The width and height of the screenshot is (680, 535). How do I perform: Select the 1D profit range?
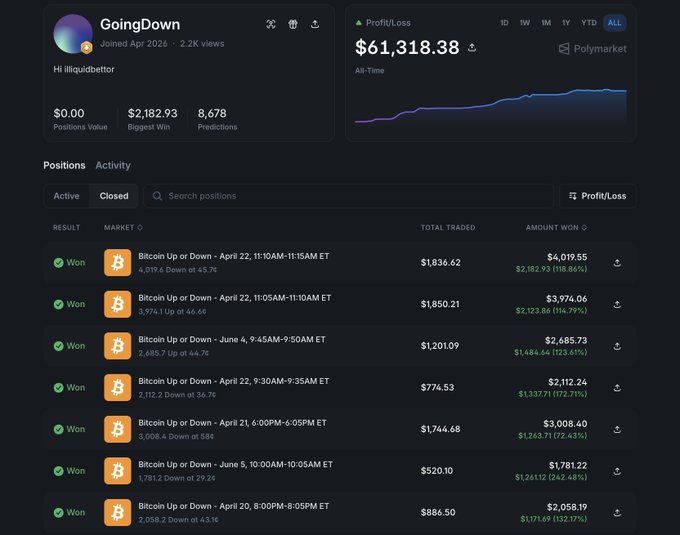point(504,23)
